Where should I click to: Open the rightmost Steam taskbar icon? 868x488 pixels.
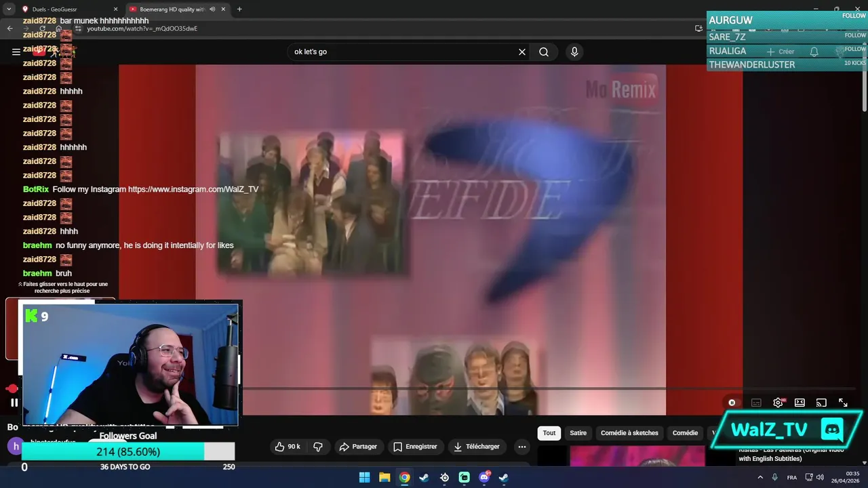click(504, 477)
